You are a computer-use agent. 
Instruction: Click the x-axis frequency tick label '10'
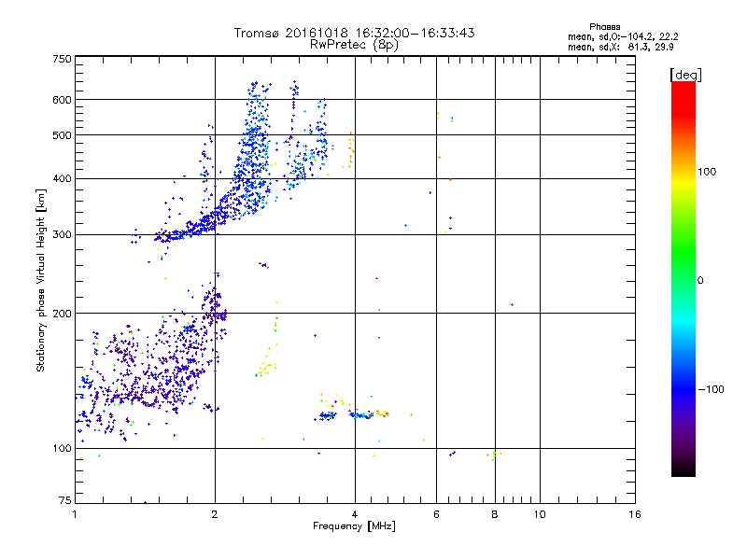(540, 514)
